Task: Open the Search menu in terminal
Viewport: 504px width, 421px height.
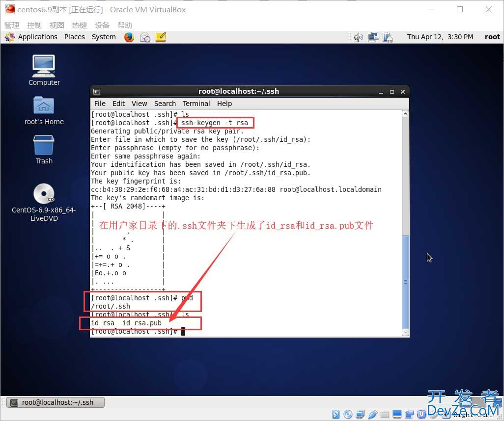Action: 165,104
